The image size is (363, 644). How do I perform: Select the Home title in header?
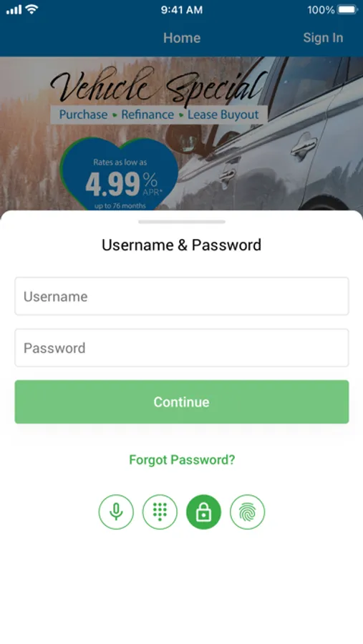[x=182, y=38]
